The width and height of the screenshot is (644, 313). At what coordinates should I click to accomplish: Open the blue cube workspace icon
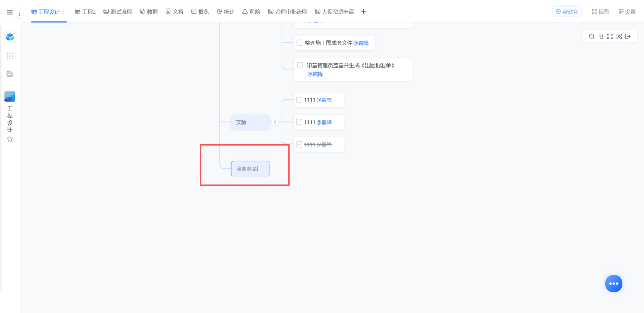point(10,37)
